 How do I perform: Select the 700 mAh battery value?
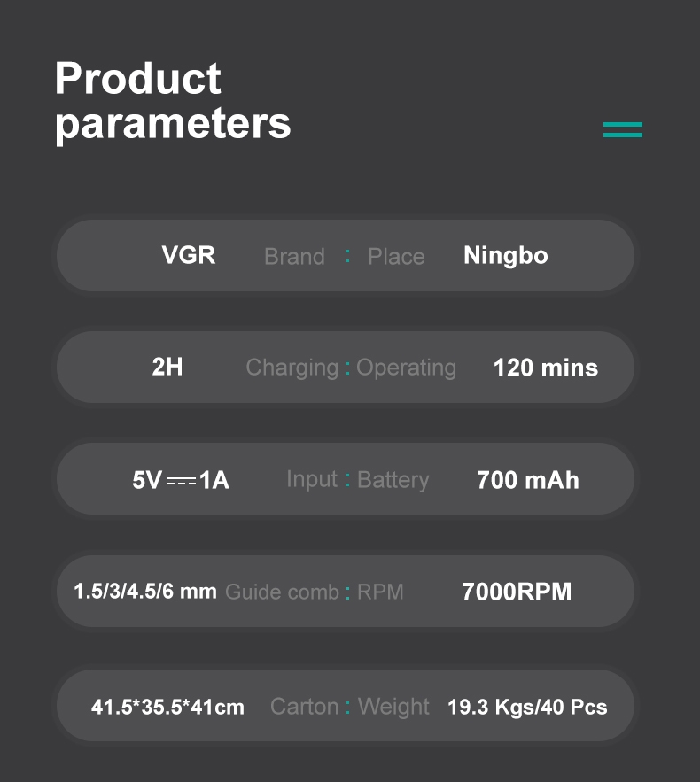tap(527, 480)
